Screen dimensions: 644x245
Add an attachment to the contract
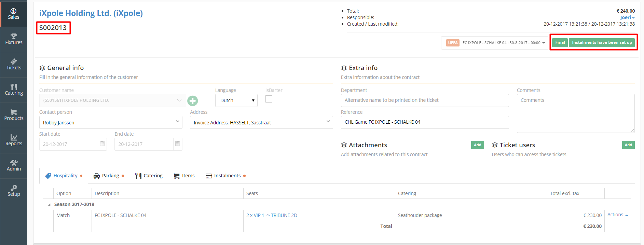click(x=478, y=145)
